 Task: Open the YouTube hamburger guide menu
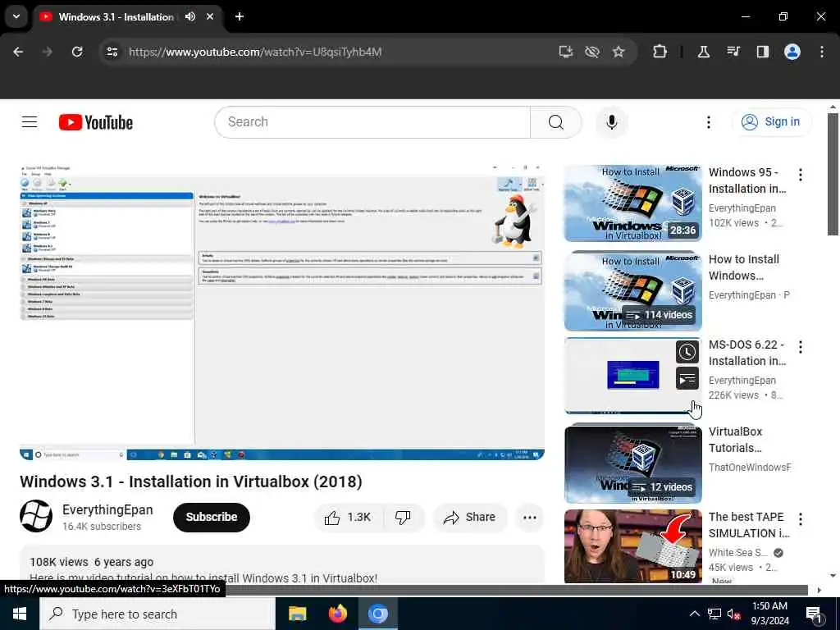pos(30,122)
